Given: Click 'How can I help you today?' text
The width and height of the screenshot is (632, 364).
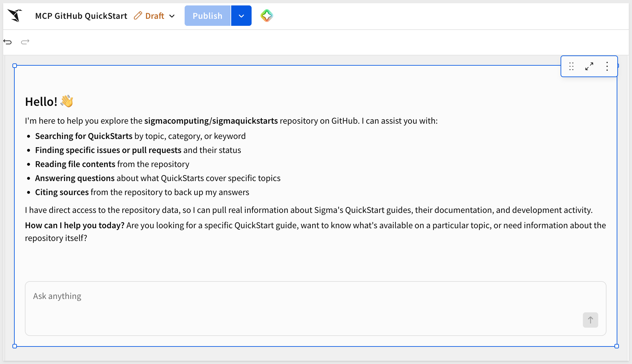Looking at the screenshot, I should coord(75,225).
